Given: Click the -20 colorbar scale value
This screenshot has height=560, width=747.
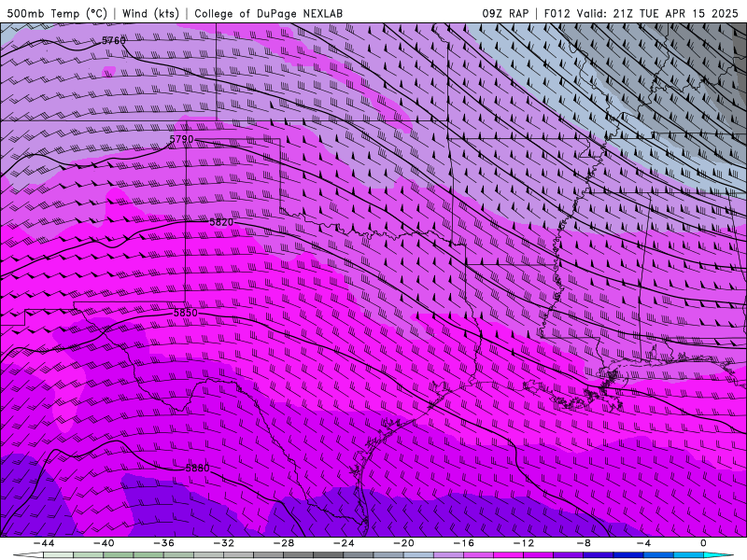Looking at the screenshot, I should click(403, 543).
